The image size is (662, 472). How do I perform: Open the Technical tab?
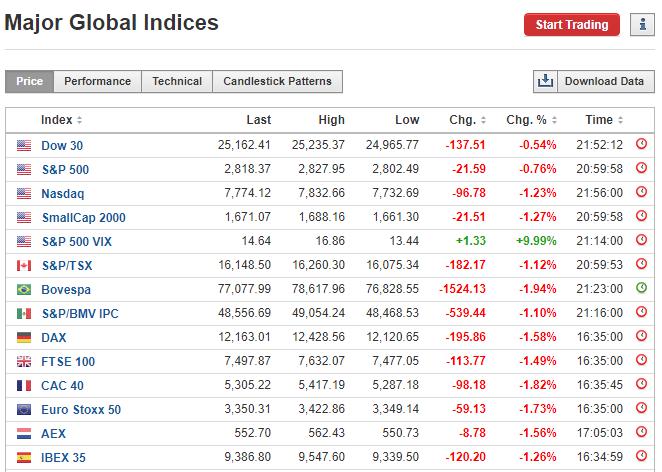tap(177, 82)
